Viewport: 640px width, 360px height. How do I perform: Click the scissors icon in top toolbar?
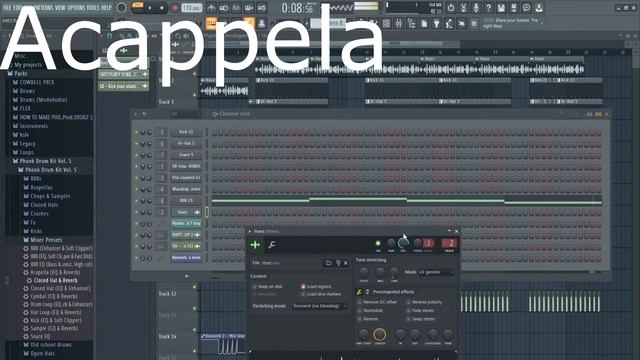(x=463, y=8)
